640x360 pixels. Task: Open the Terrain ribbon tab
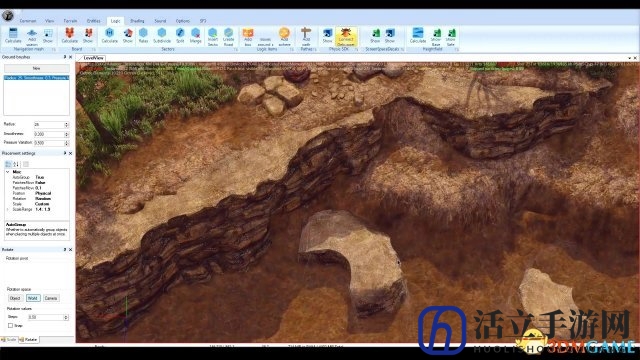[x=70, y=21]
